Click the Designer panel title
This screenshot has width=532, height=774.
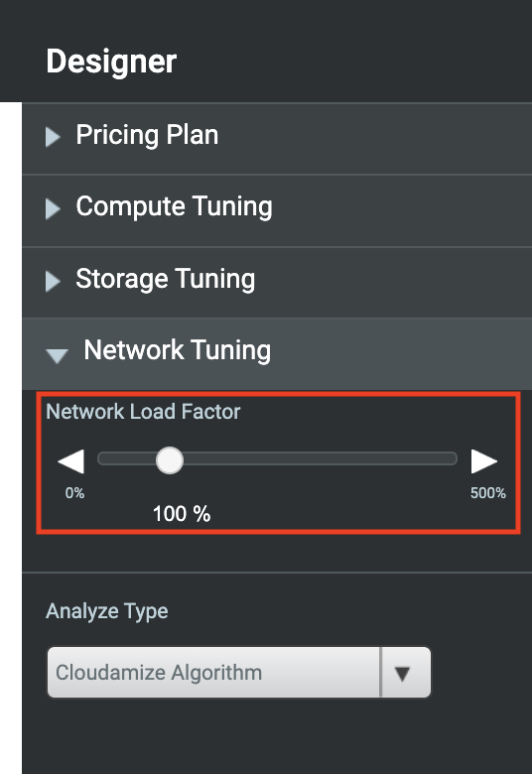click(111, 62)
